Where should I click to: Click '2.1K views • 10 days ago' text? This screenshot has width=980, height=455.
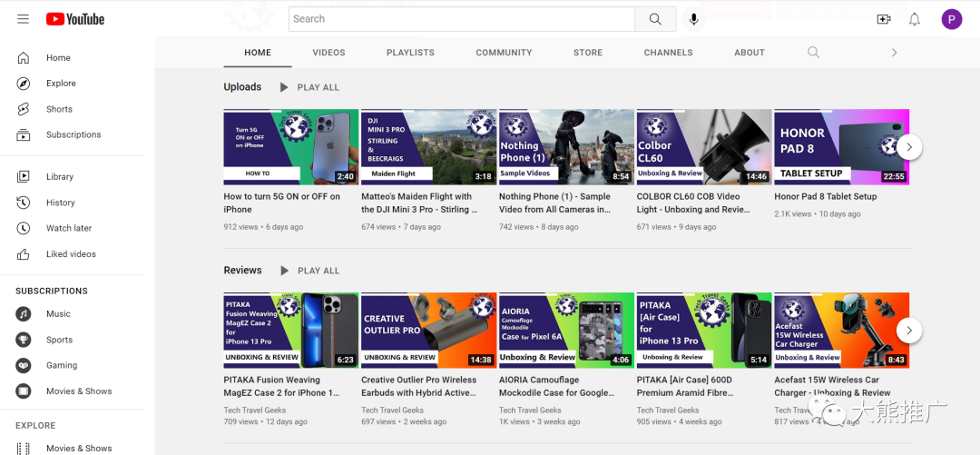click(818, 214)
